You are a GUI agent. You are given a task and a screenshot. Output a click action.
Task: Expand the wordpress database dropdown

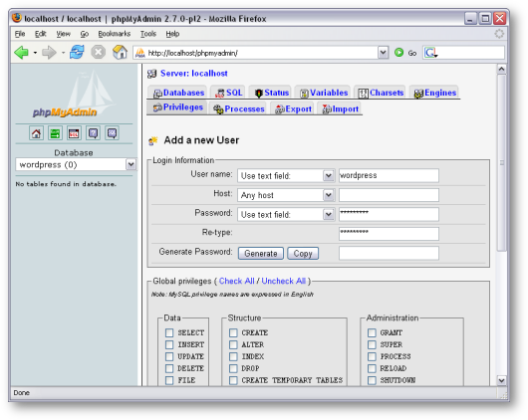(76, 164)
